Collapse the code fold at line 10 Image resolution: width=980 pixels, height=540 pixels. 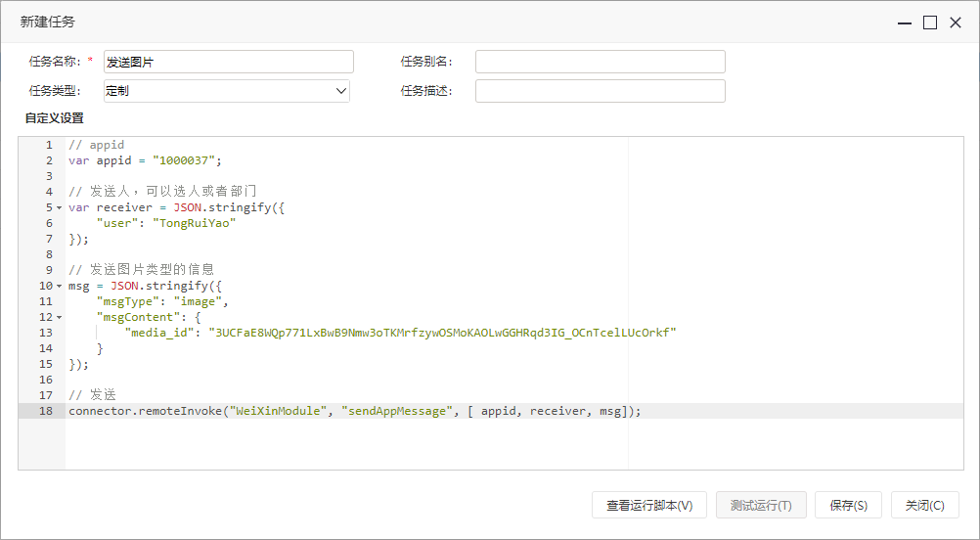tap(60, 286)
